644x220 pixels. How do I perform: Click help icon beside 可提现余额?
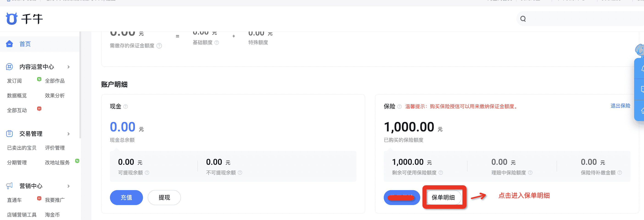click(147, 173)
